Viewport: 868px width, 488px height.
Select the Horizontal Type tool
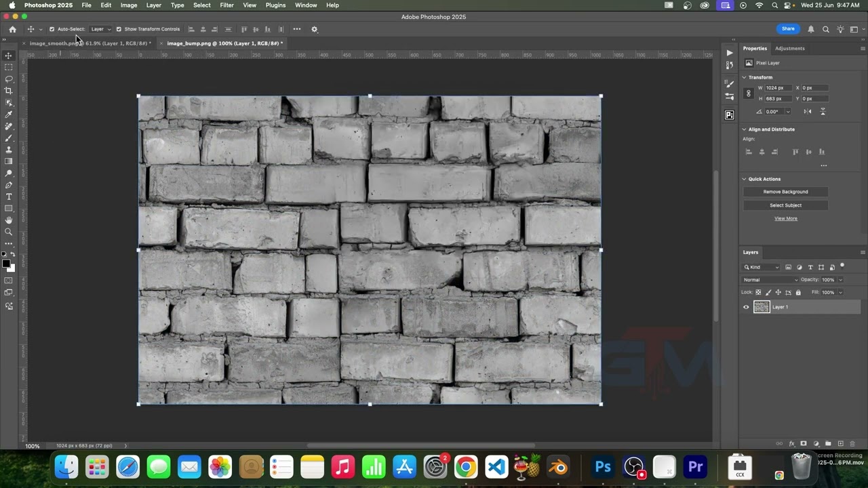click(x=9, y=197)
